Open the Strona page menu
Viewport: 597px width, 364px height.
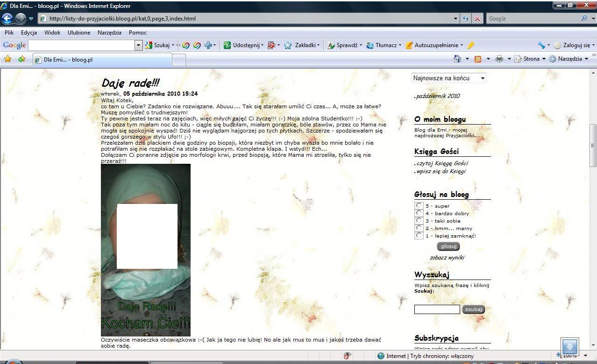(530, 59)
